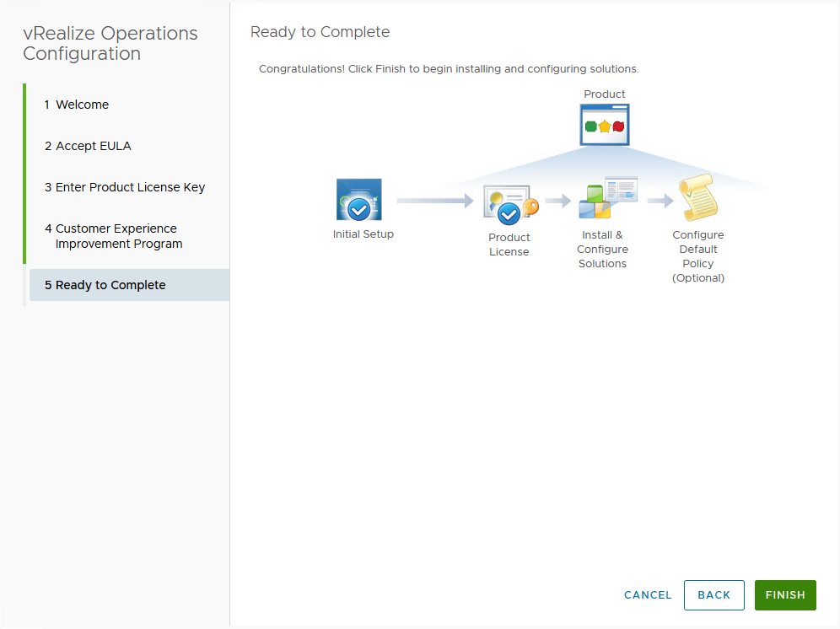Click the Product dashboard window icon
Screen dimensions: 840x629
pyautogui.click(x=605, y=125)
